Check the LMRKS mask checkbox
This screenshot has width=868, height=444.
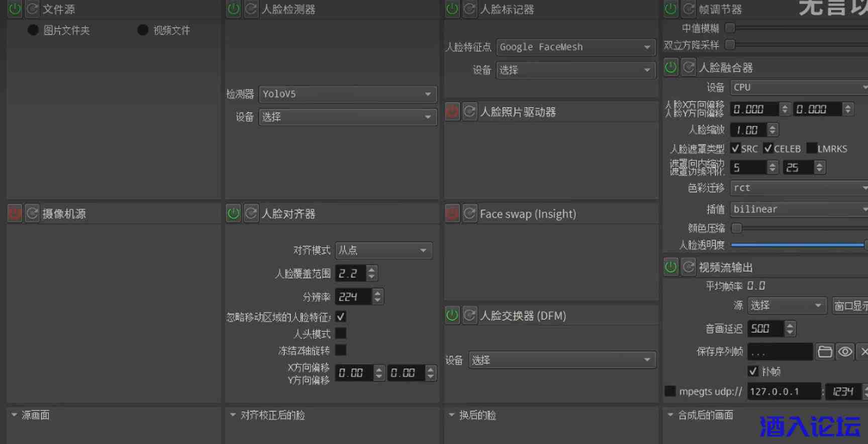811,148
